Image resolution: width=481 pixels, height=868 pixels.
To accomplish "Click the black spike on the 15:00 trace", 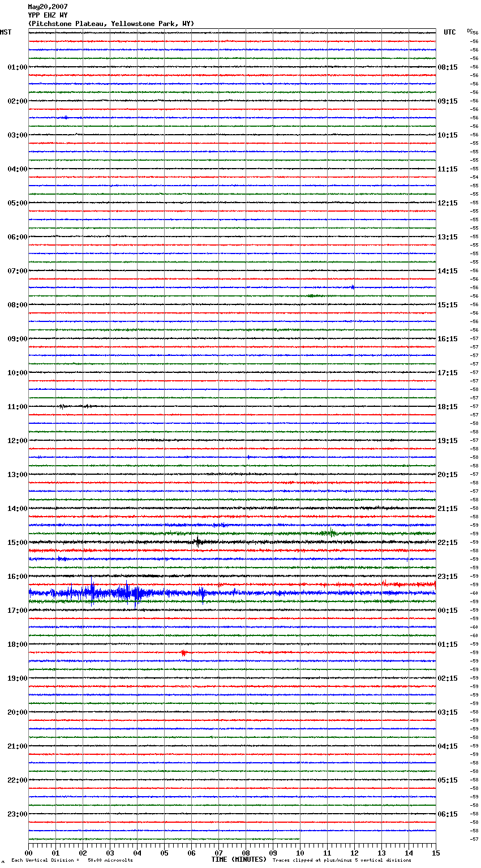I will pos(197,542).
